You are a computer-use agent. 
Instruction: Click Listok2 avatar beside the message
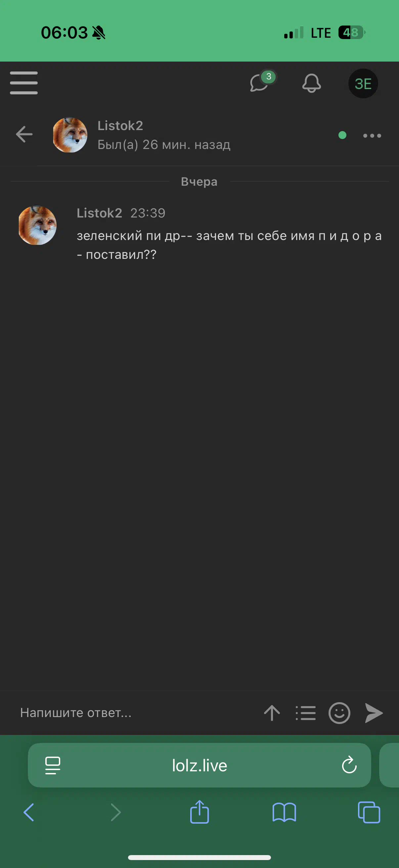(37, 225)
